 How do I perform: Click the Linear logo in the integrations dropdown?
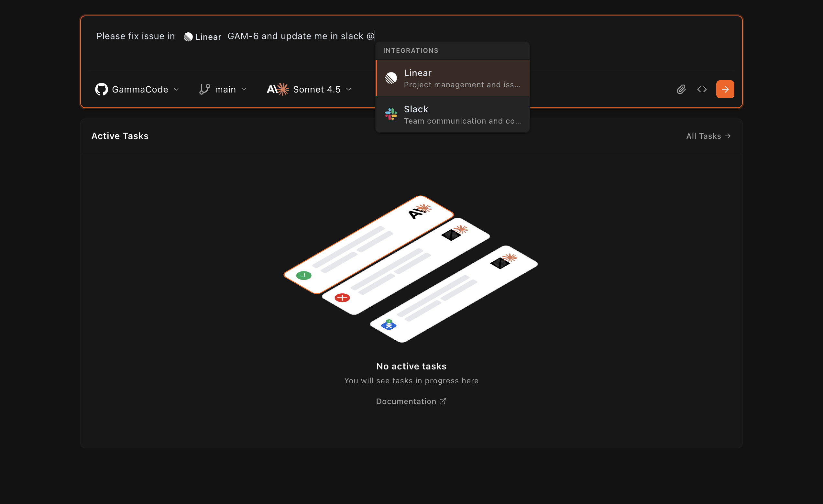point(391,78)
